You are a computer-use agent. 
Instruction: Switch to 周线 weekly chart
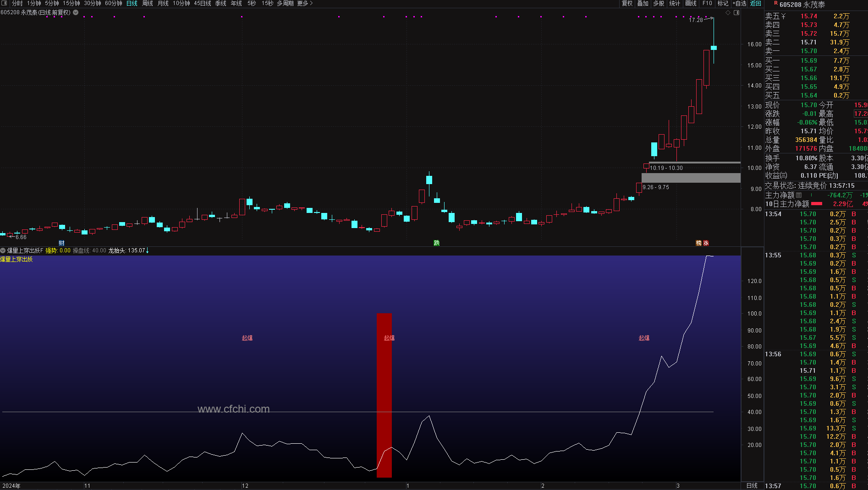[148, 3]
